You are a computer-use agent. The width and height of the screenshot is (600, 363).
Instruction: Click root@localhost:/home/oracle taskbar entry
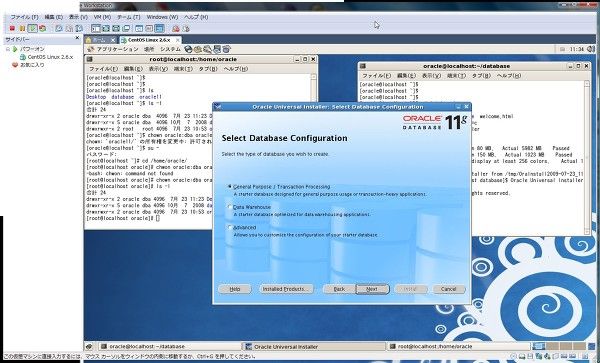459,347
